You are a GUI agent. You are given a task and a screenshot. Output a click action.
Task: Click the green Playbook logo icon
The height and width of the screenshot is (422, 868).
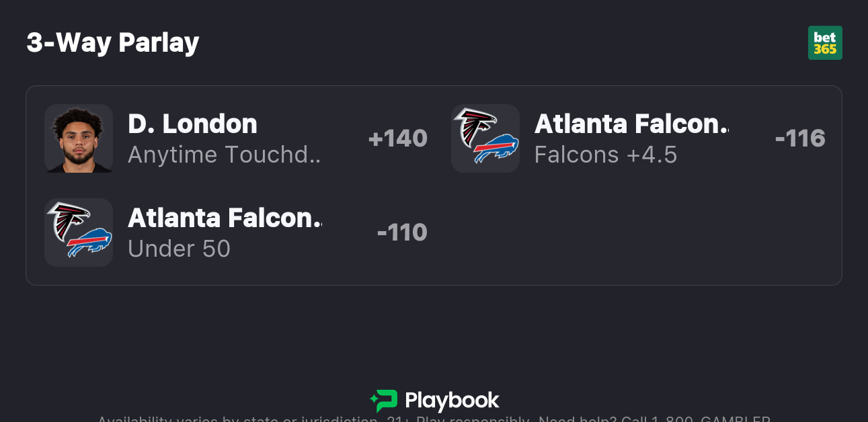click(x=384, y=401)
